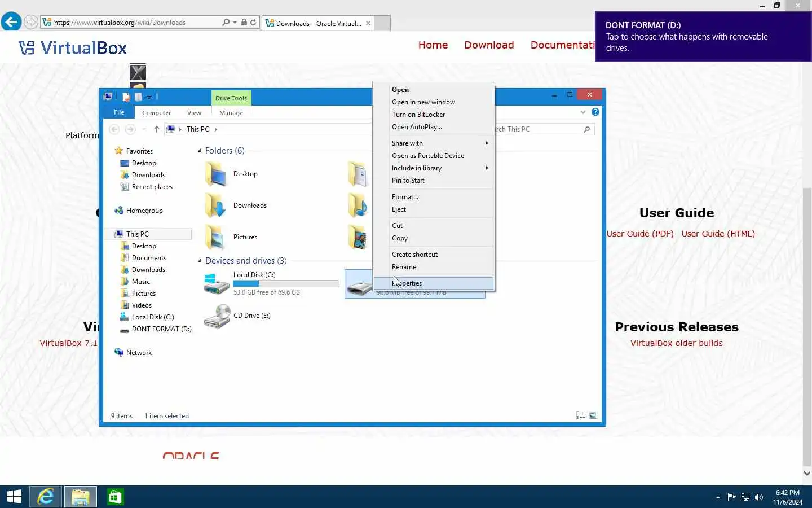
Task: Click the Search This PC magnifier icon
Action: click(x=587, y=129)
